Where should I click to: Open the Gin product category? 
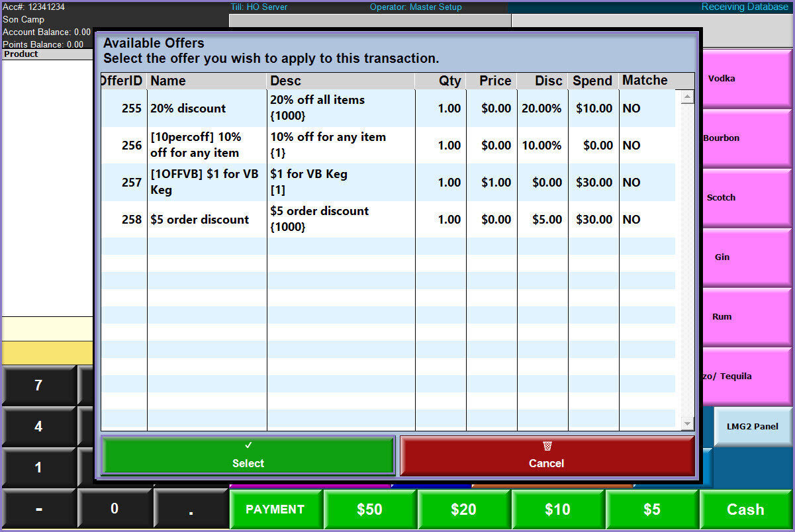(747, 257)
